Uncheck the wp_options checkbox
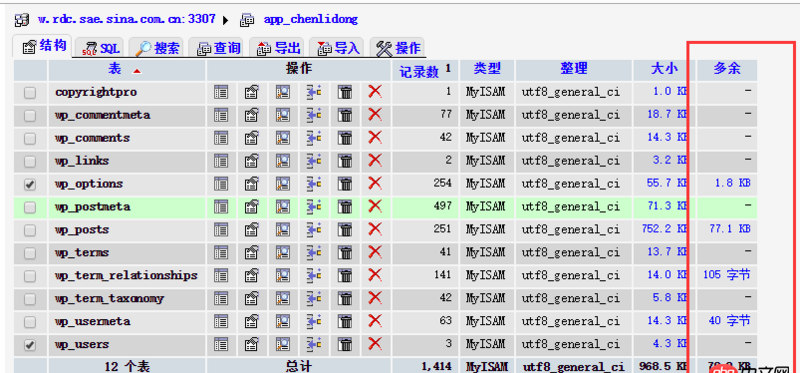 tap(30, 184)
